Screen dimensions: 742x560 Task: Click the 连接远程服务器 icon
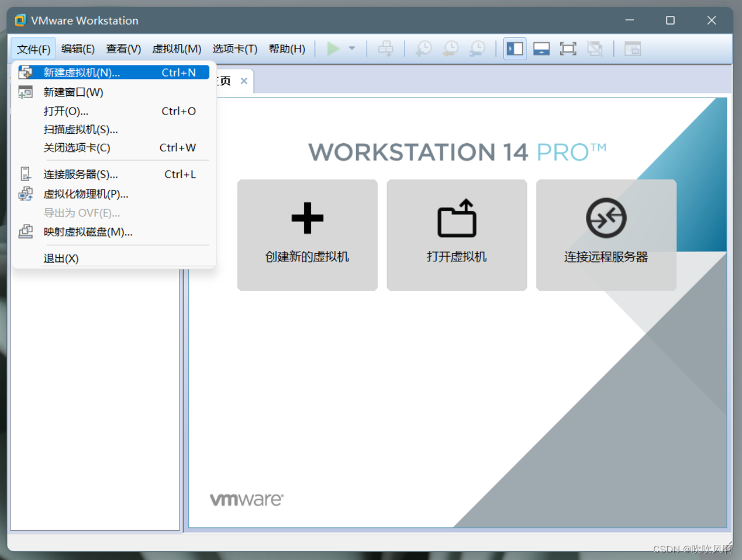[x=606, y=217]
